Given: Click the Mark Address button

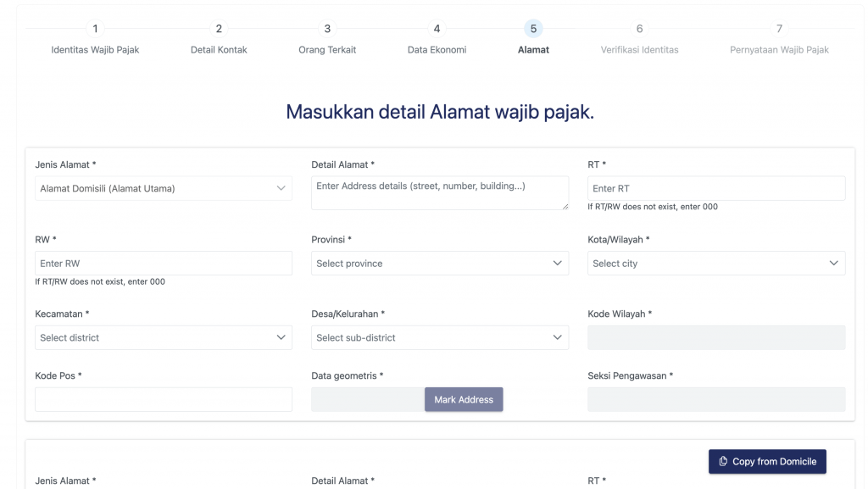Looking at the screenshot, I should pyautogui.click(x=464, y=399).
